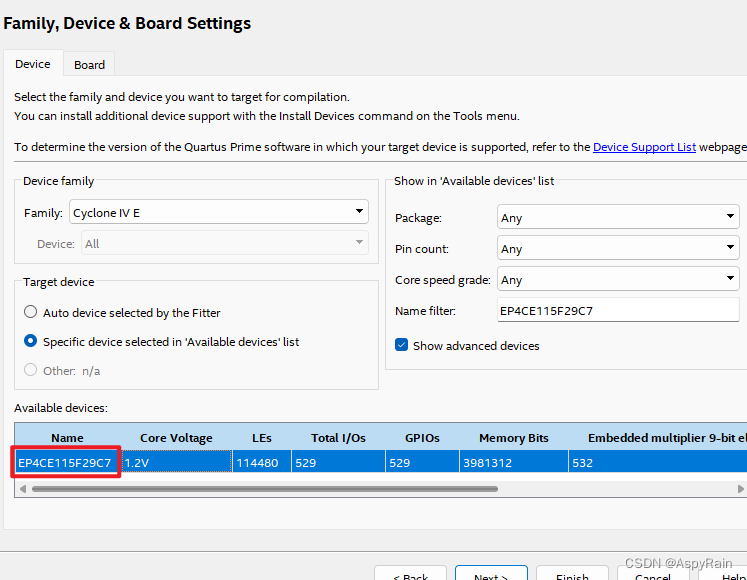Click the Name filter input field
Viewport: 747px width, 580px height.
618,310
